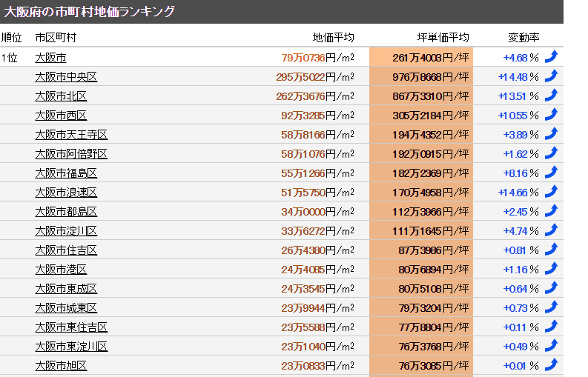Image resolution: width=588 pixels, height=377 pixels.
Task: Open the 大阪市中央区 link
Action: pos(66,77)
